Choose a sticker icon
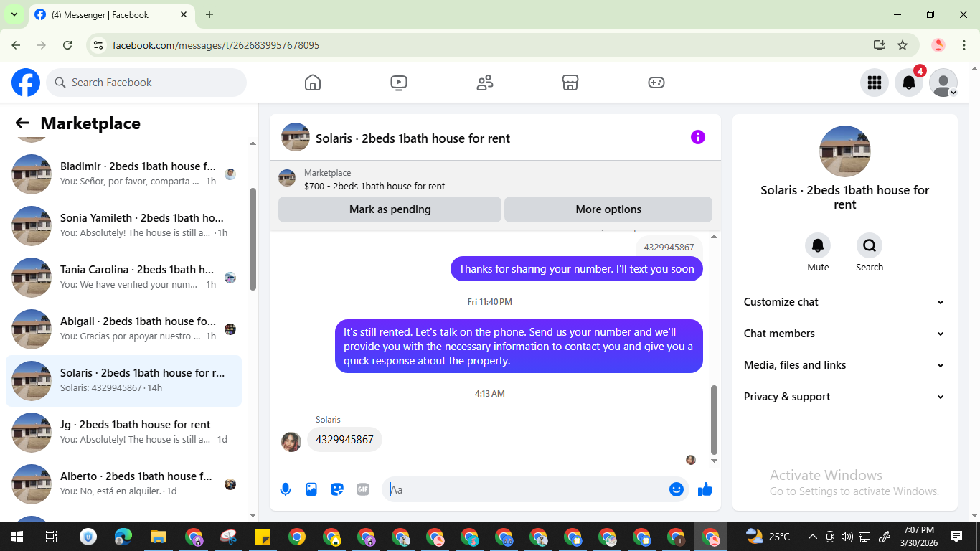Screen dimensions: 980x551 pyautogui.click(x=337, y=489)
